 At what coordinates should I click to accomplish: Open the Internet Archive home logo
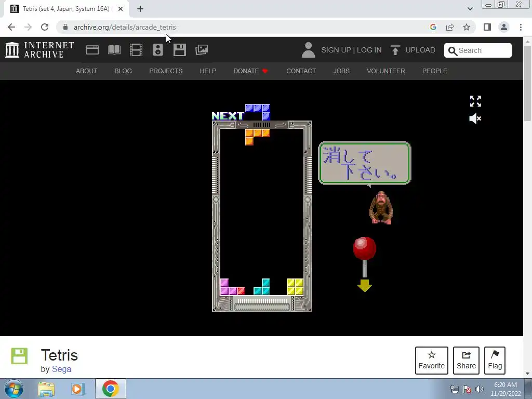(x=39, y=50)
